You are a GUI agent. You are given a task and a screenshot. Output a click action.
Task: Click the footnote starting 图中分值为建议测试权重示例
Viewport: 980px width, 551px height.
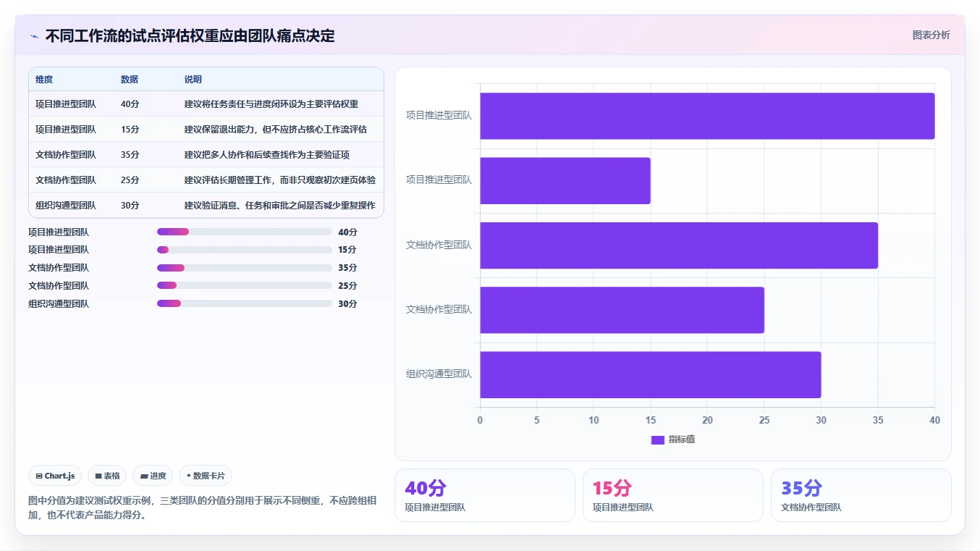pos(202,508)
